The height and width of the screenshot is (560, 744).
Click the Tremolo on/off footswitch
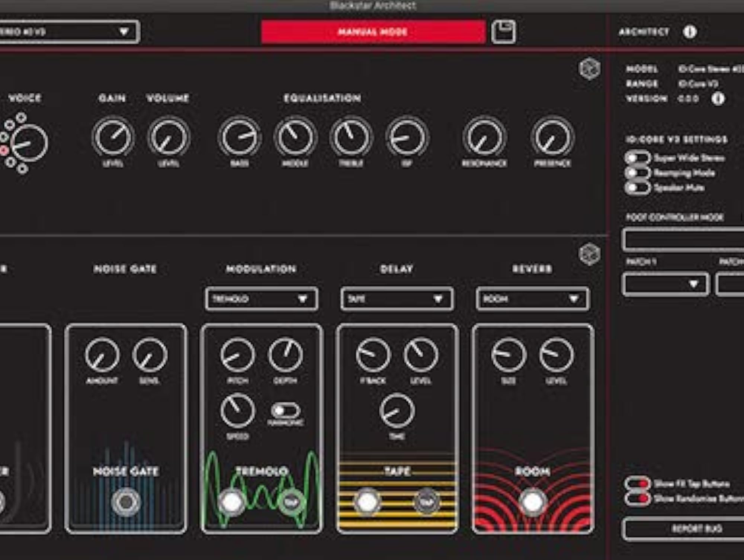231,502
